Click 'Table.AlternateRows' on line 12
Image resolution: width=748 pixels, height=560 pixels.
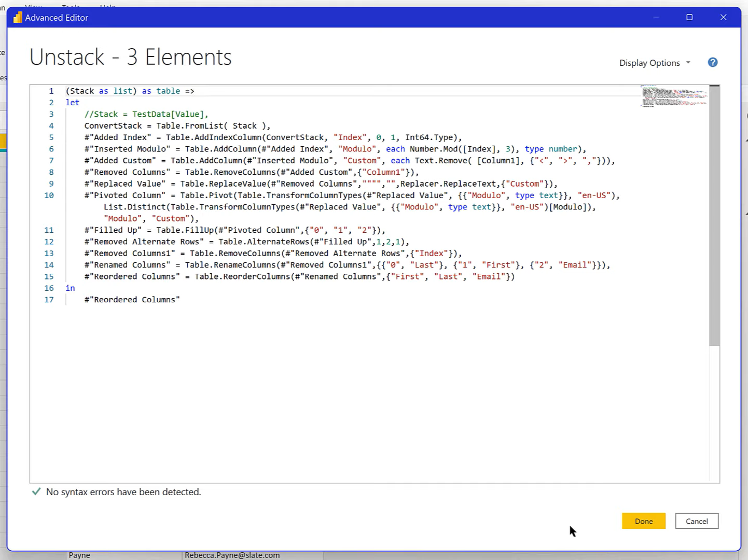(x=264, y=242)
